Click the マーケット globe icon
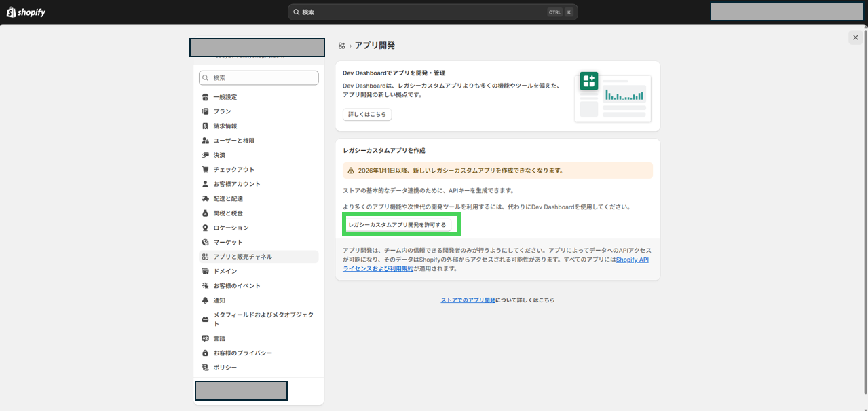 [x=205, y=243]
